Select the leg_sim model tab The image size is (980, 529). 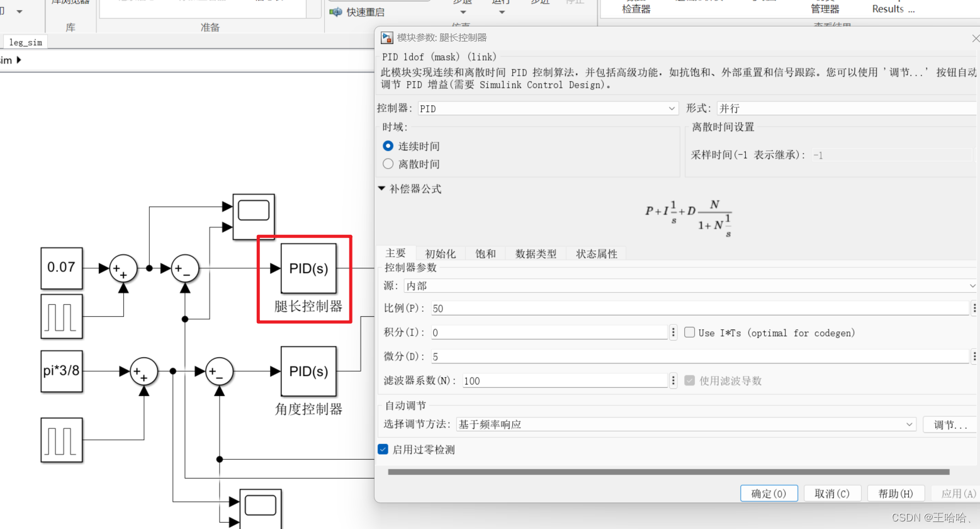(26, 42)
